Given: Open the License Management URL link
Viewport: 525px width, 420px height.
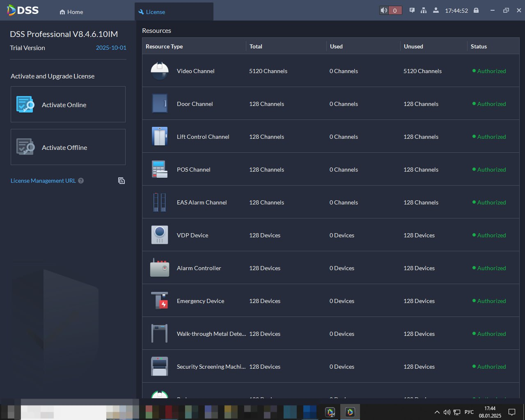Looking at the screenshot, I should tap(43, 181).
